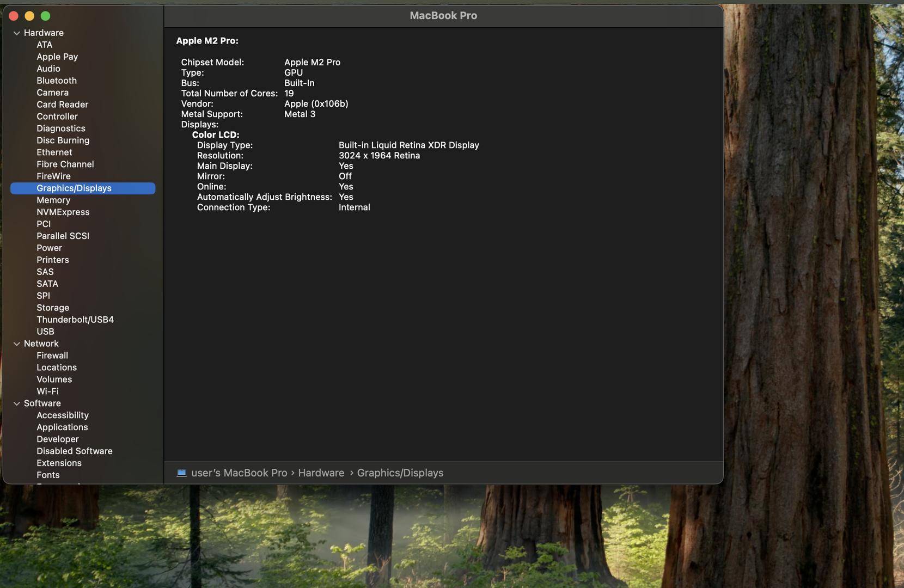Click Hardware section label
The width and height of the screenshot is (904, 588).
coord(44,33)
